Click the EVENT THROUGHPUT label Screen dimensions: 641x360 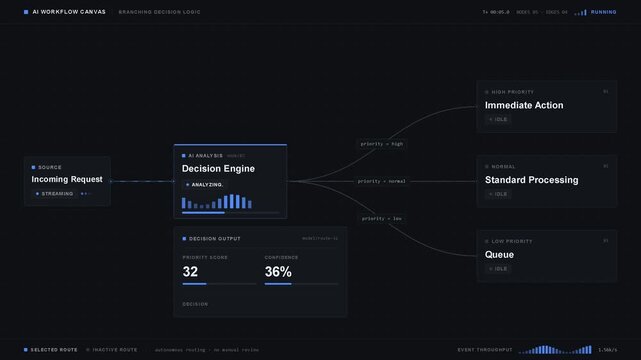pos(485,350)
